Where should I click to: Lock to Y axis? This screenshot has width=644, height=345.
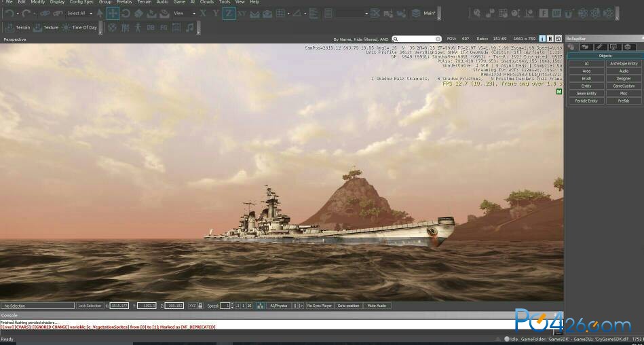click(216, 13)
